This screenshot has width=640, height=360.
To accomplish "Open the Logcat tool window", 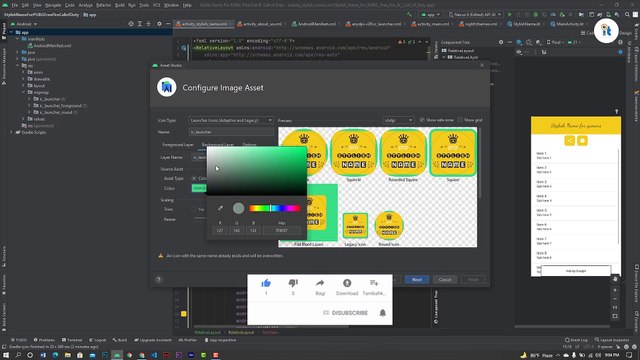I will 98,340.
